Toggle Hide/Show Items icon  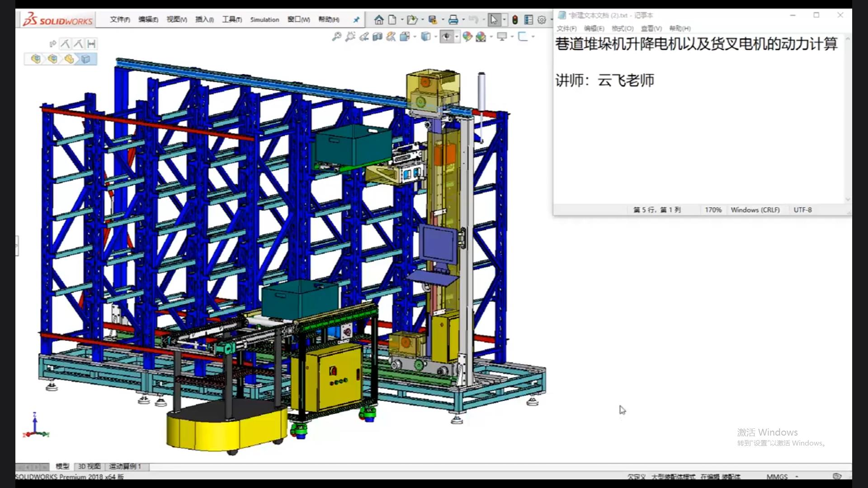coord(447,37)
